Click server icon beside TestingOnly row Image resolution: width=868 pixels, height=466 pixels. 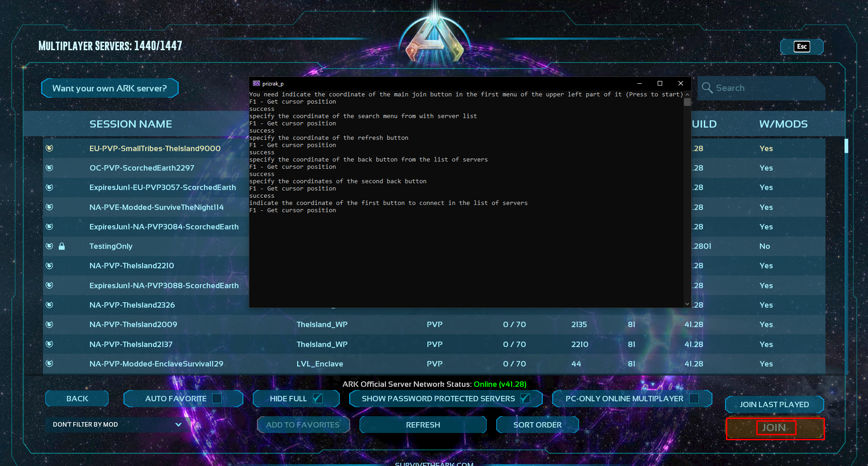pos(49,246)
